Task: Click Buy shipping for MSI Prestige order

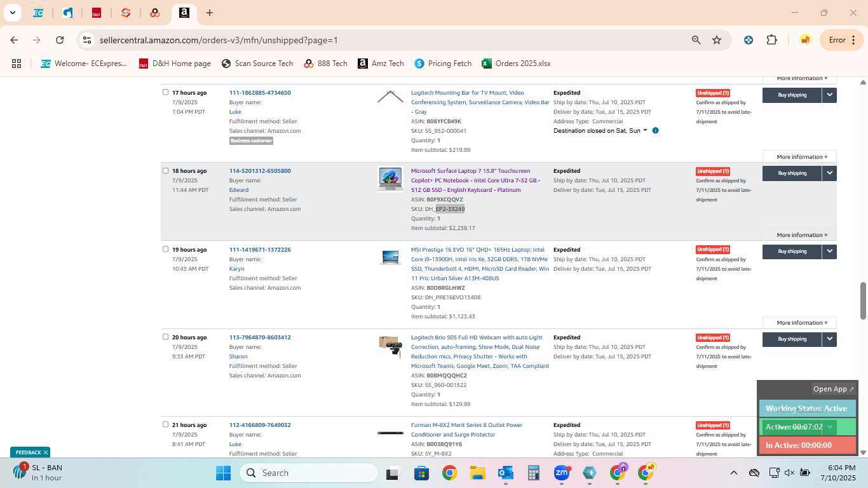Action: click(x=792, y=252)
